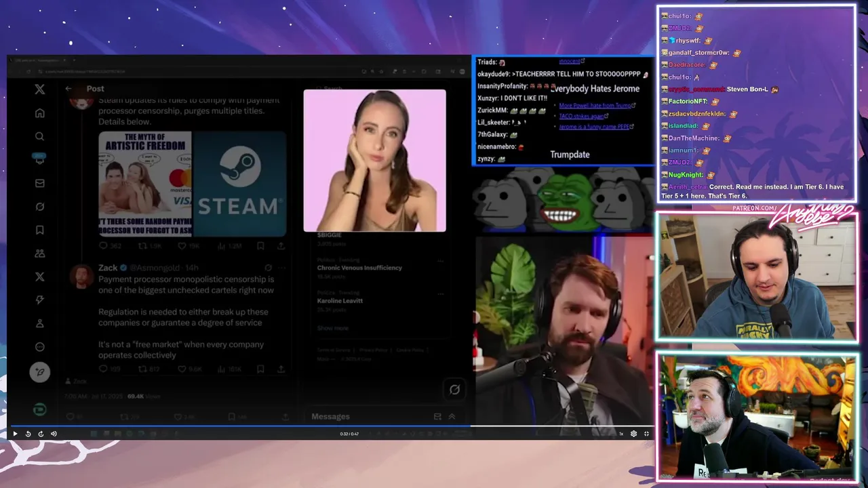
Task: Mute the video using the speaker icon
Action: [x=54, y=434]
